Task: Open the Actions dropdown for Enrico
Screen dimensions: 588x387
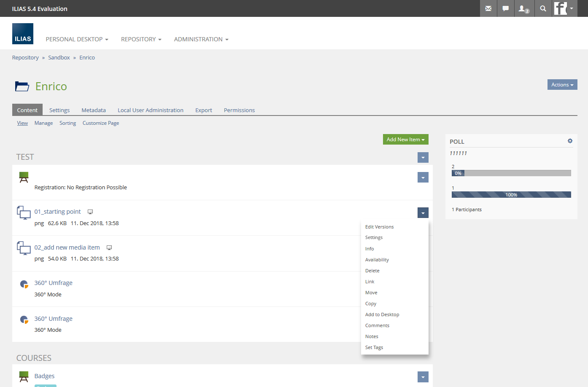Action: 562,85
